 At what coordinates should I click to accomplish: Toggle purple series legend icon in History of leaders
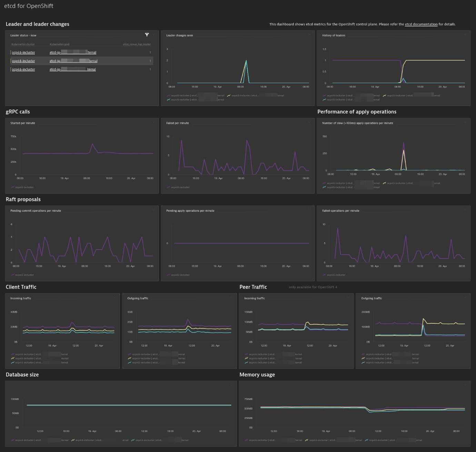pyautogui.click(x=324, y=96)
